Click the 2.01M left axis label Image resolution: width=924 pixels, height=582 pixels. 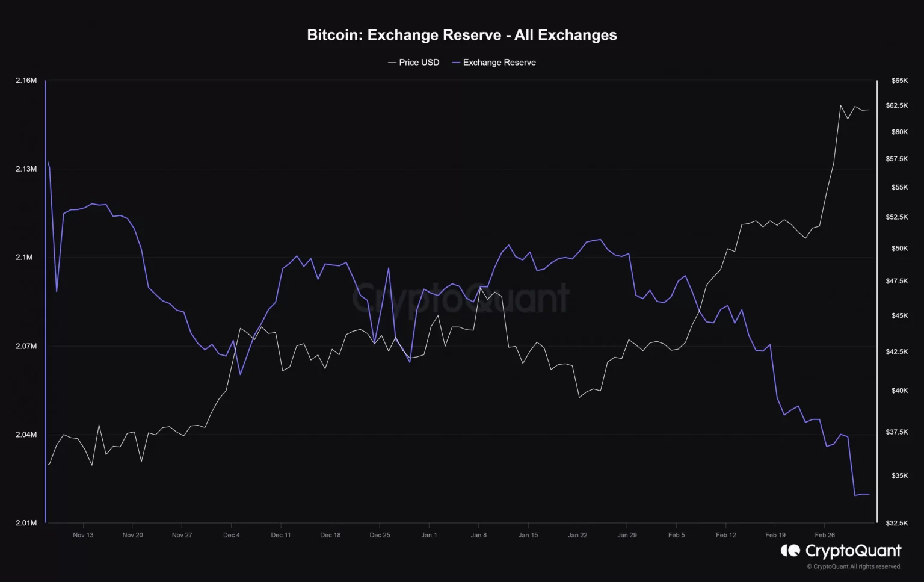click(x=26, y=523)
